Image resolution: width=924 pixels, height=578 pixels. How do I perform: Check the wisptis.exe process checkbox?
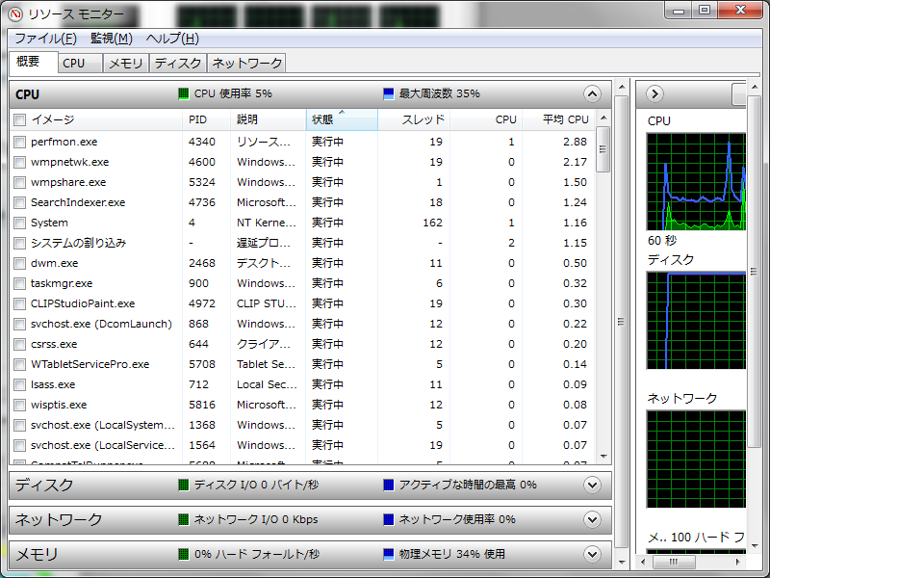click(x=20, y=406)
